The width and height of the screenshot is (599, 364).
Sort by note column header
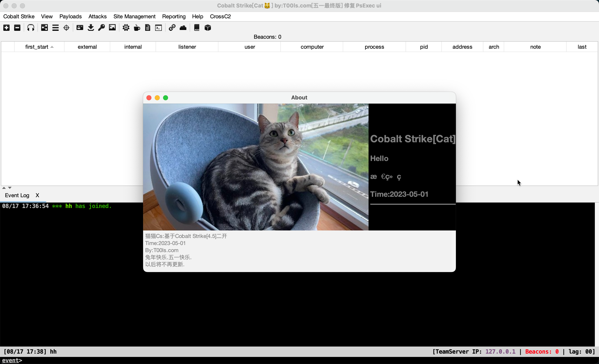click(535, 47)
